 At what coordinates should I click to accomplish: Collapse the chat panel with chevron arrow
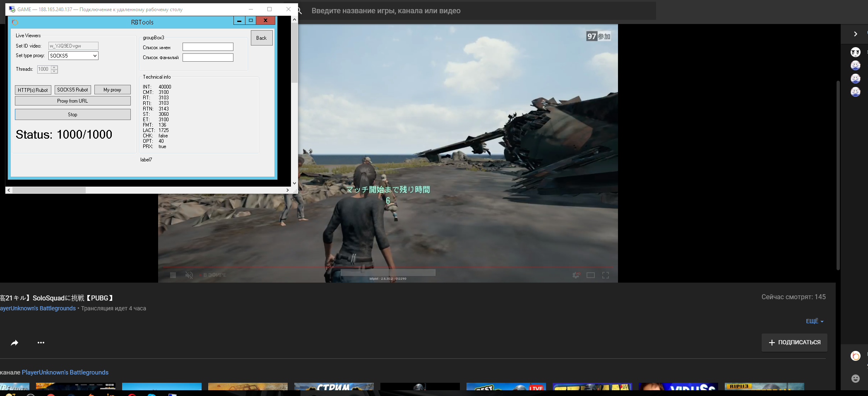tap(855, 34)
